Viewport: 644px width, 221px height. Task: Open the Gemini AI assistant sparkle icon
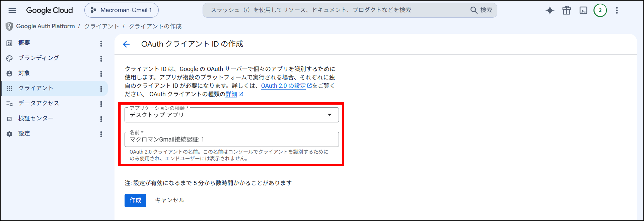point(550,10)
